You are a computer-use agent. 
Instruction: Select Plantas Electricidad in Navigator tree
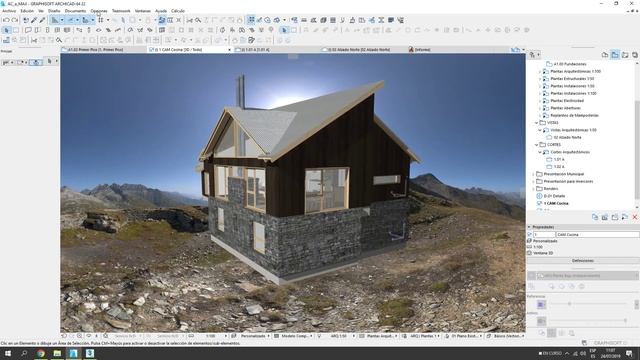(x=567, y=101)
